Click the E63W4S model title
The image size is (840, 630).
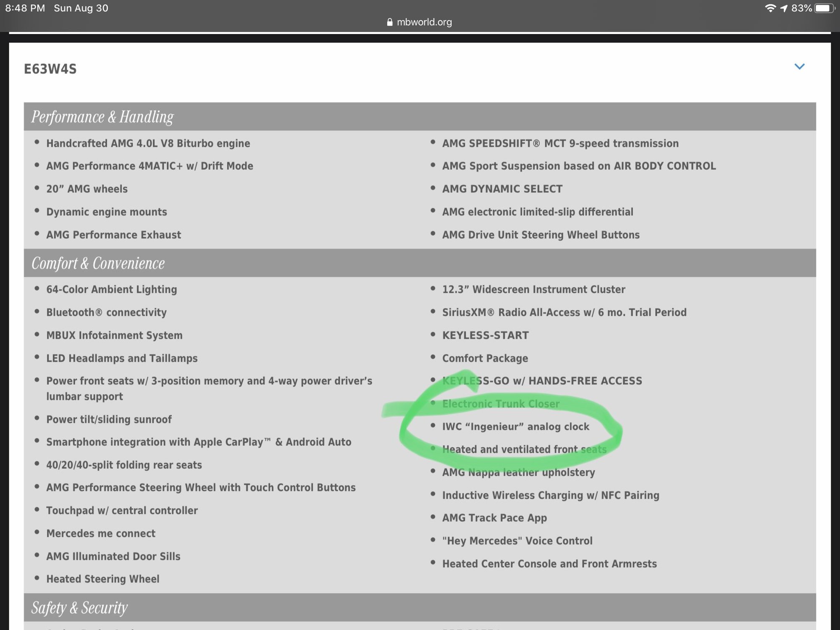50,69
